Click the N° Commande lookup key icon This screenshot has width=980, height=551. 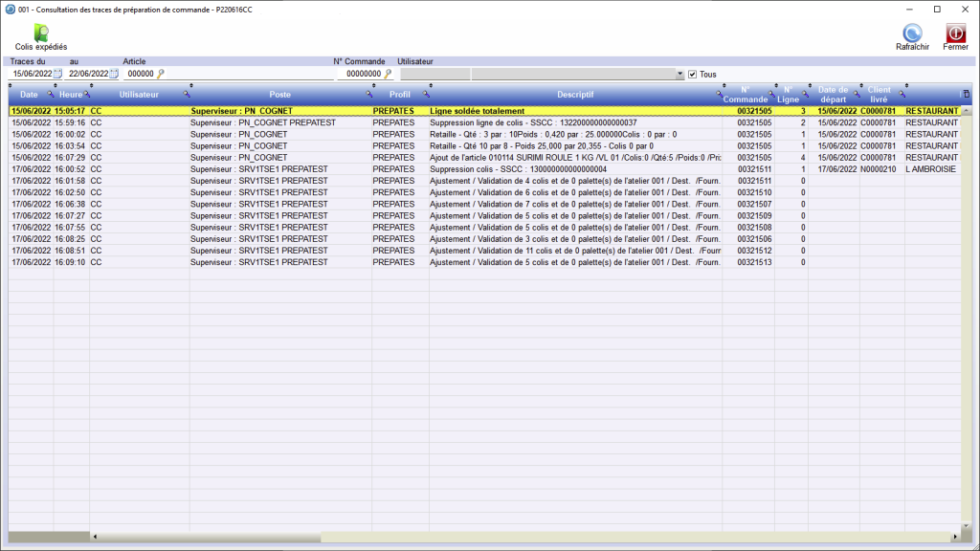click(388, 74)
